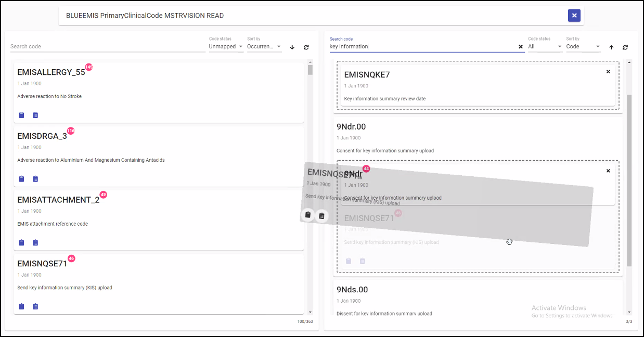This screenshot has width=644, height=337.
Task: Click solid clipboard icon on EMISALLERGY_55 card
Action: point(21,115)
